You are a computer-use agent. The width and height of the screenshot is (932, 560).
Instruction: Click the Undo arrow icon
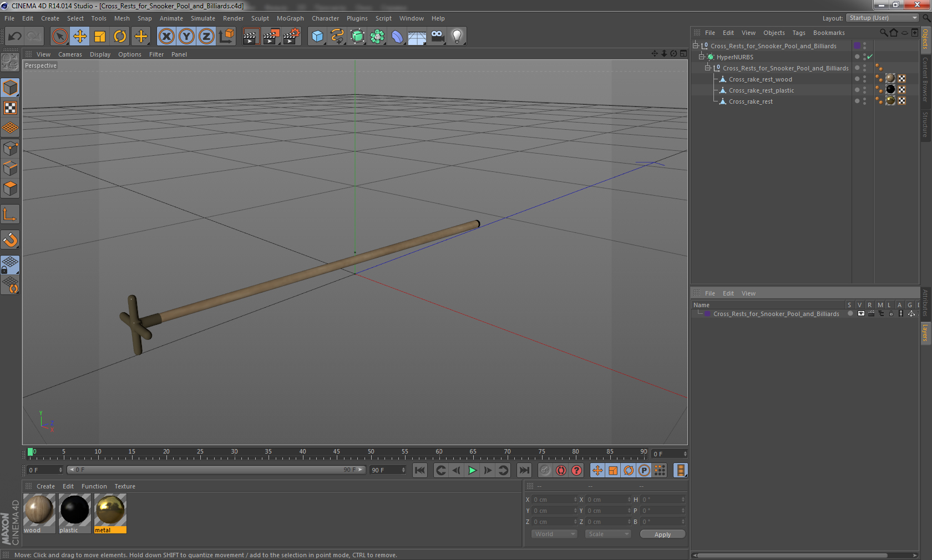tap(14, 37)
